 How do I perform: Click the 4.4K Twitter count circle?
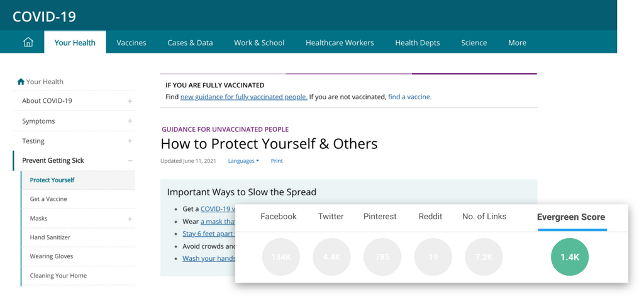click(x=331, y=257)
